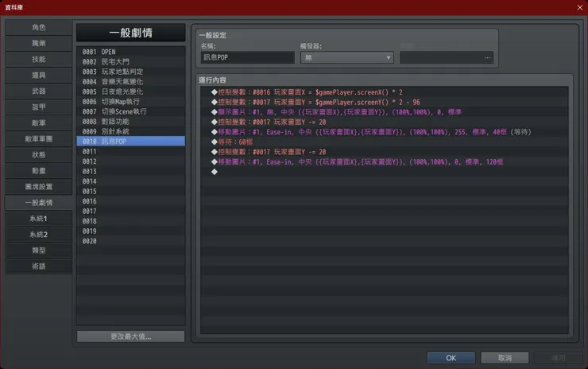Open the 角色 database tab
The width and height of the screenshot is (588, 369).
point(39,27)
